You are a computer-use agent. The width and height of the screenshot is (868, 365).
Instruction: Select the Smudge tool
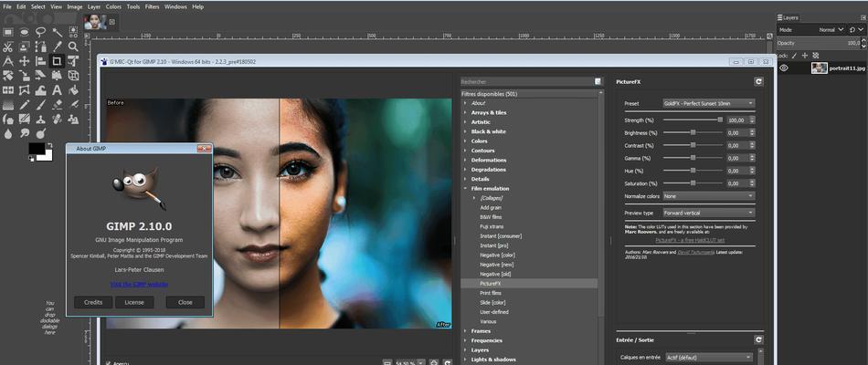(x=25, y=133)
